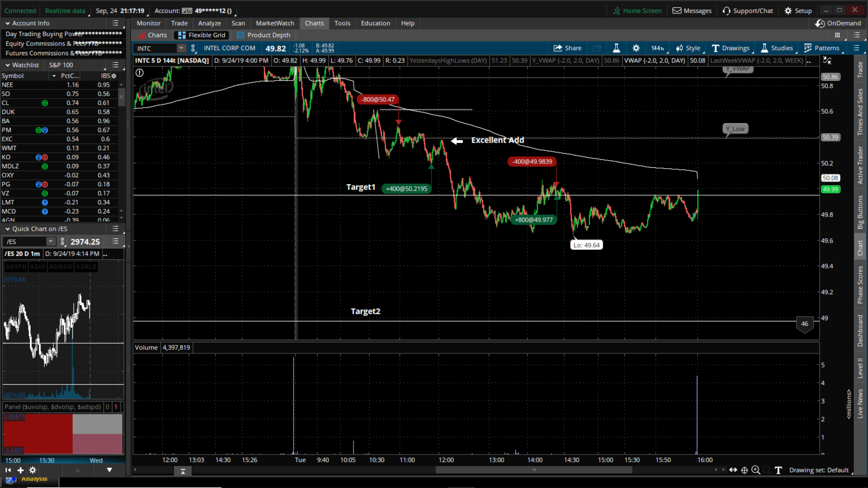Viewport: 868px width, 488px height.
Task: Switch to the Analyze tab
Action: (210, 23)
